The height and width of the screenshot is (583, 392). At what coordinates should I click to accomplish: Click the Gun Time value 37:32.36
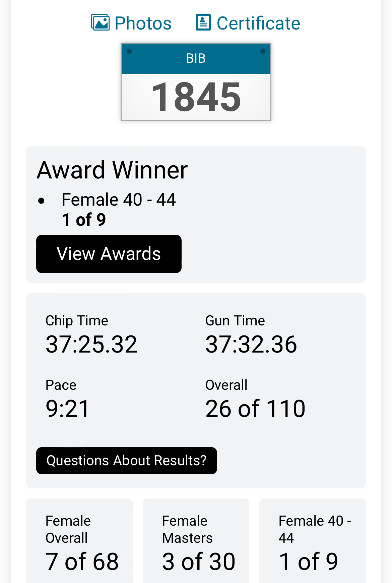[x=251, y=344]
